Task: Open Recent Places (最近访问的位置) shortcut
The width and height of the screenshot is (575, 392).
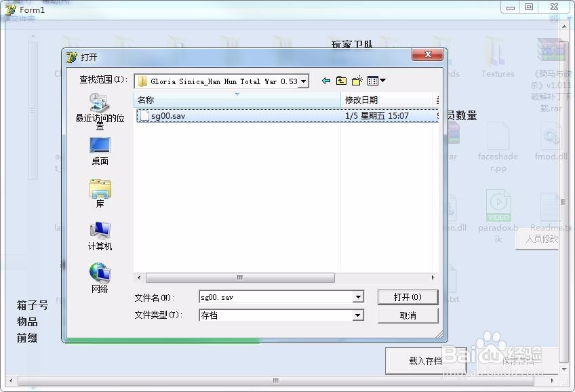Action: click(100, 111)
